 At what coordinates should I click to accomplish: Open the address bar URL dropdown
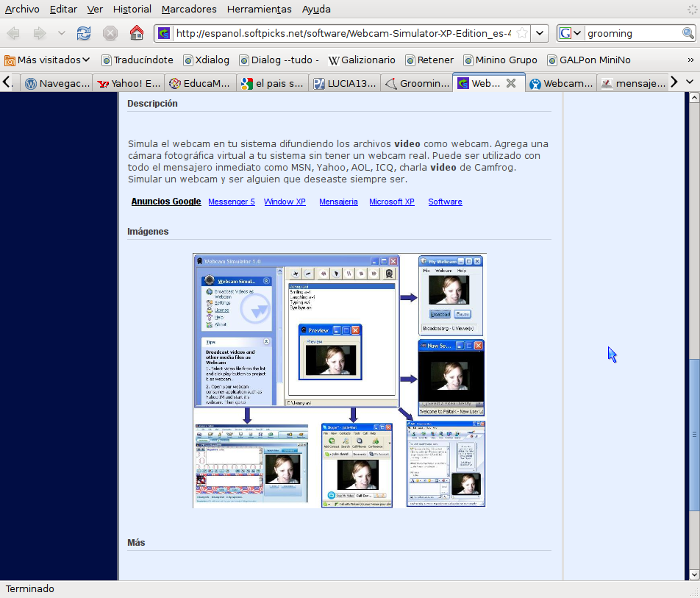(x=540, y=33)
